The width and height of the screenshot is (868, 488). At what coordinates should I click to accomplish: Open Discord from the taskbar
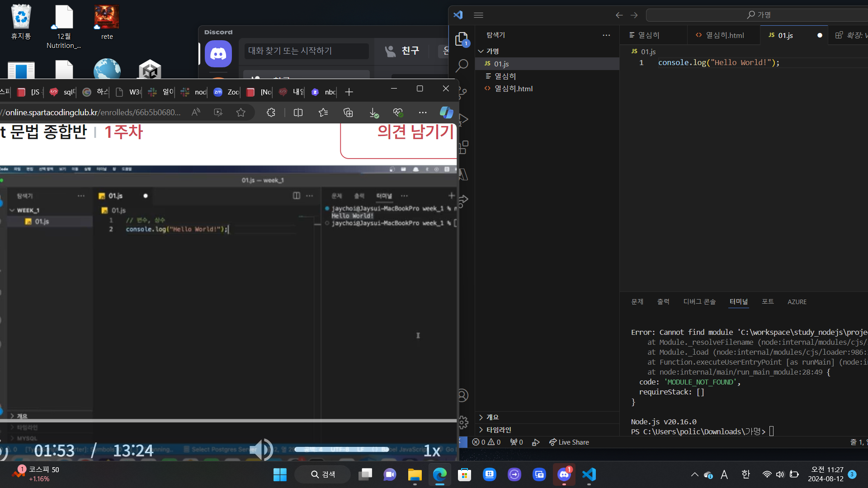click(564, 474)
